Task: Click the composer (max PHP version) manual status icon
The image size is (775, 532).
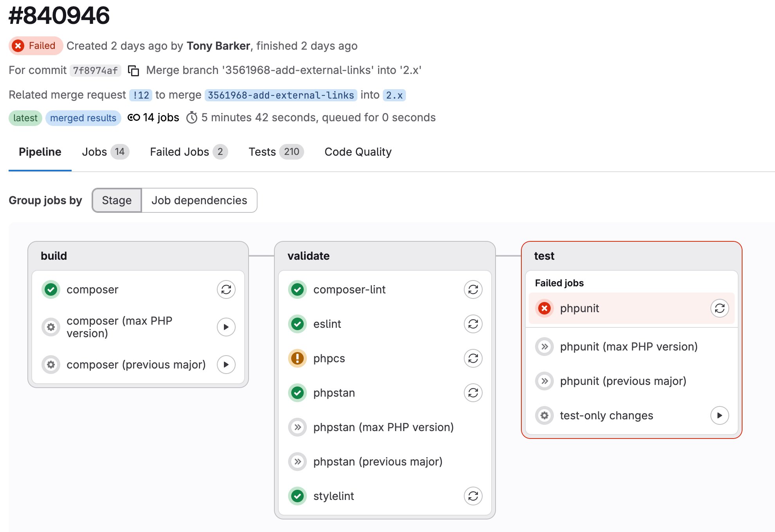Action: (51, 327)
